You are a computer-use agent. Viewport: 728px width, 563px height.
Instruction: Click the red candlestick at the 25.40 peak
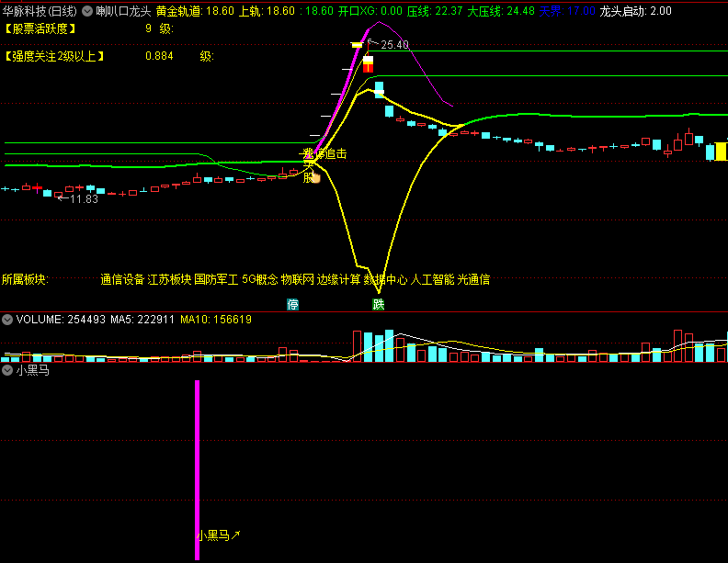point(368,62)
